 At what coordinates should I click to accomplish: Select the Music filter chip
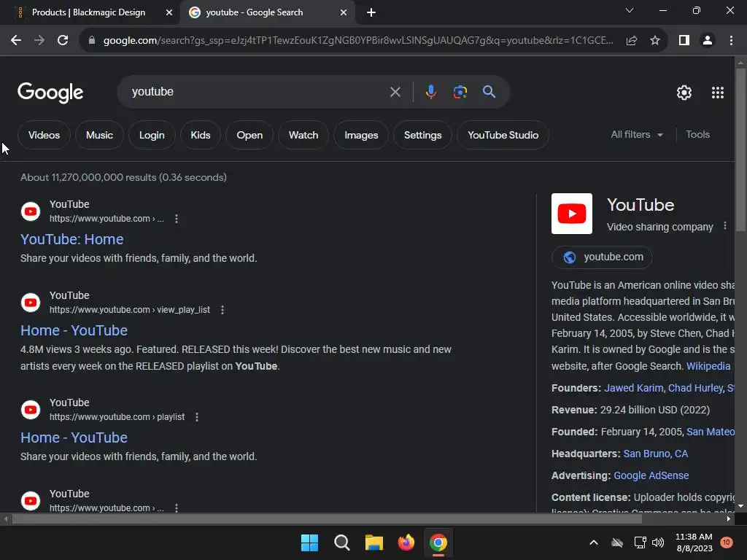[99, 135]
